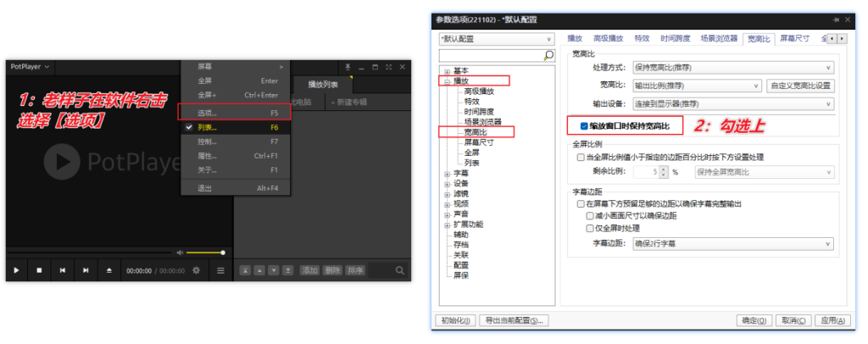
Task: Click the 删除 button in playlist
Action: pyautogui.click(x=332, y=270)
